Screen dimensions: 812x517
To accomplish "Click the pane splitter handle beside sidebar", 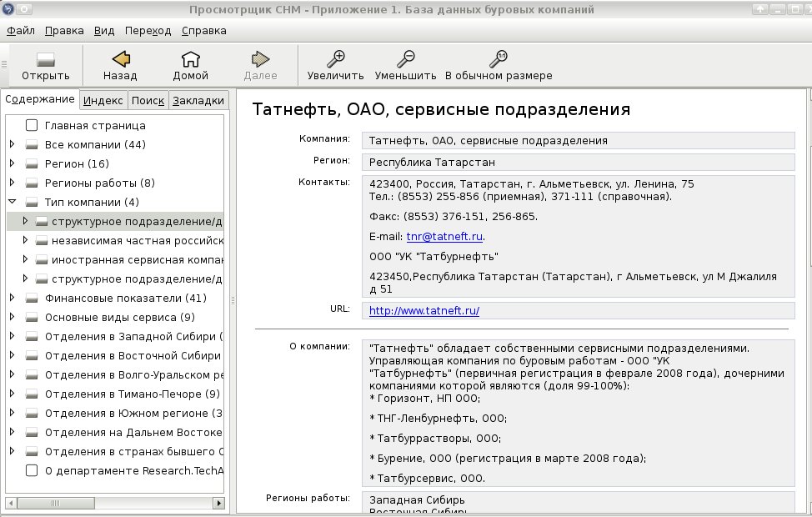I will [x=233, y=300].
